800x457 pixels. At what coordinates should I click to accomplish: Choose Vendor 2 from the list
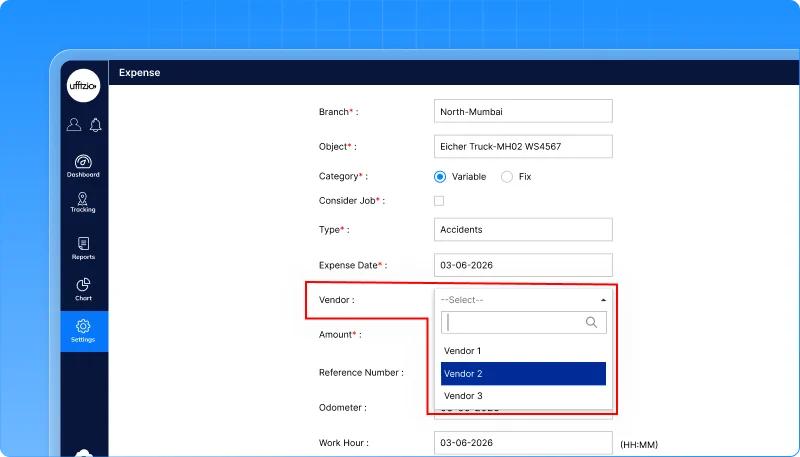coord(523,373)
